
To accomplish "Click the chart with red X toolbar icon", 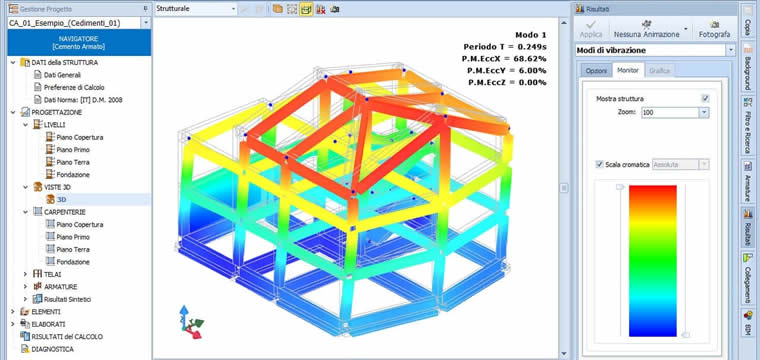I will 320,9.
